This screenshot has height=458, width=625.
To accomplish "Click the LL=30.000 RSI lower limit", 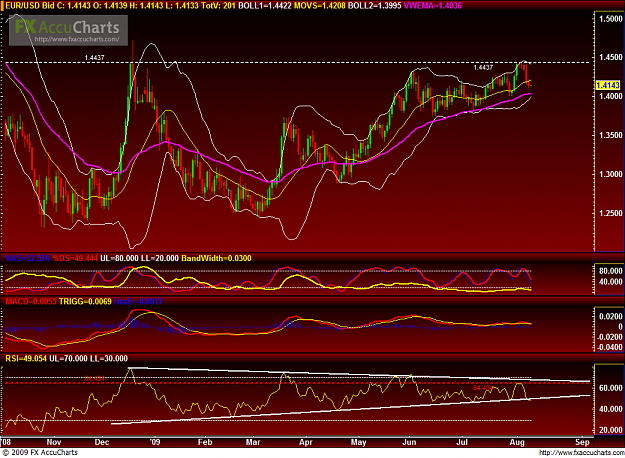I will [x=109, y=359].
